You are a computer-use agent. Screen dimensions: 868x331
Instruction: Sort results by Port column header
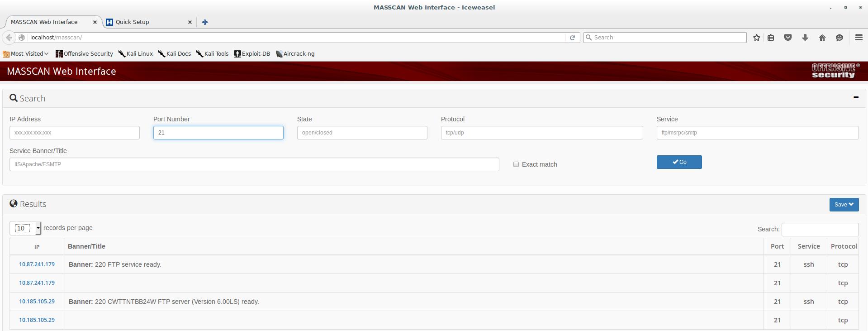click(x=777, y=246)
